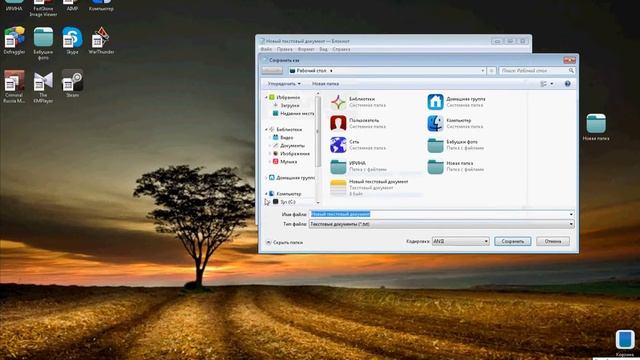Launch the Skype desktop shortcut
Image resolution: width=640 pixels, height=360 pixels.
[72, 41]
